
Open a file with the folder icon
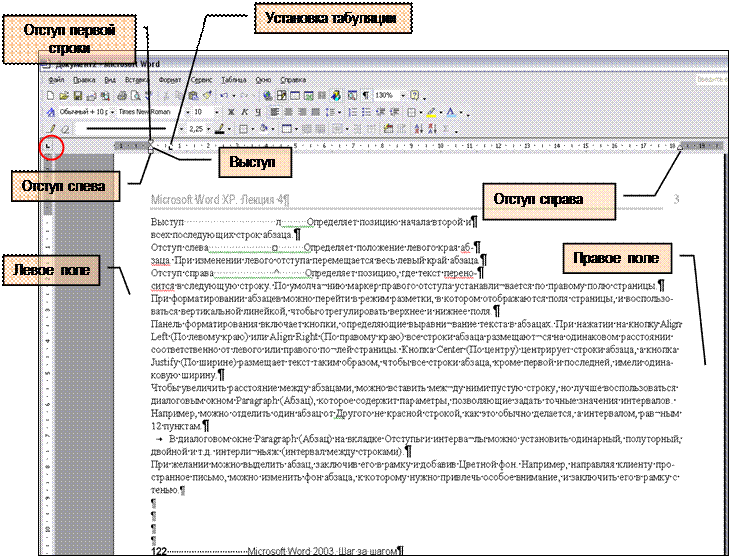coord(64,96)
